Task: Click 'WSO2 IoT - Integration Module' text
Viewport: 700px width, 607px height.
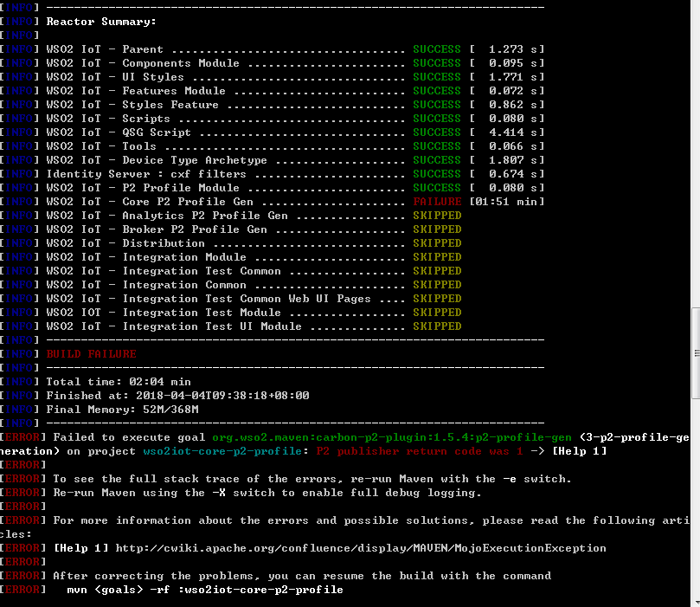Action: click(x=146, y=257)
